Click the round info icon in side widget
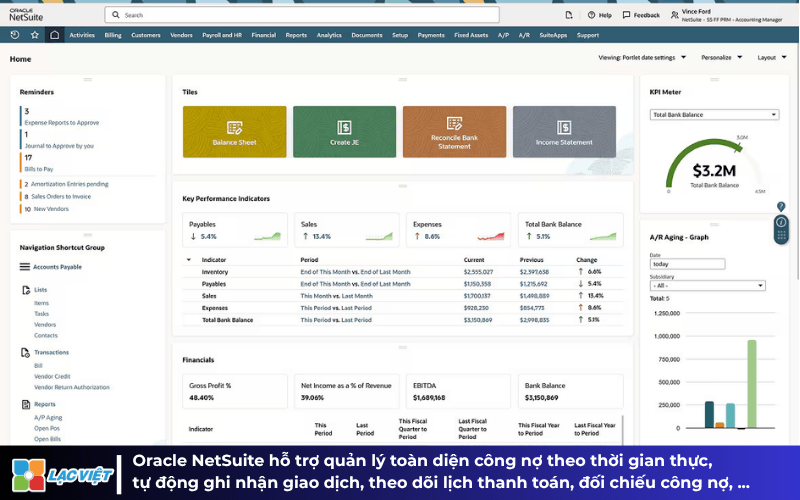Image resolution: width=800 pixels, height=500 pixels. 781,222
